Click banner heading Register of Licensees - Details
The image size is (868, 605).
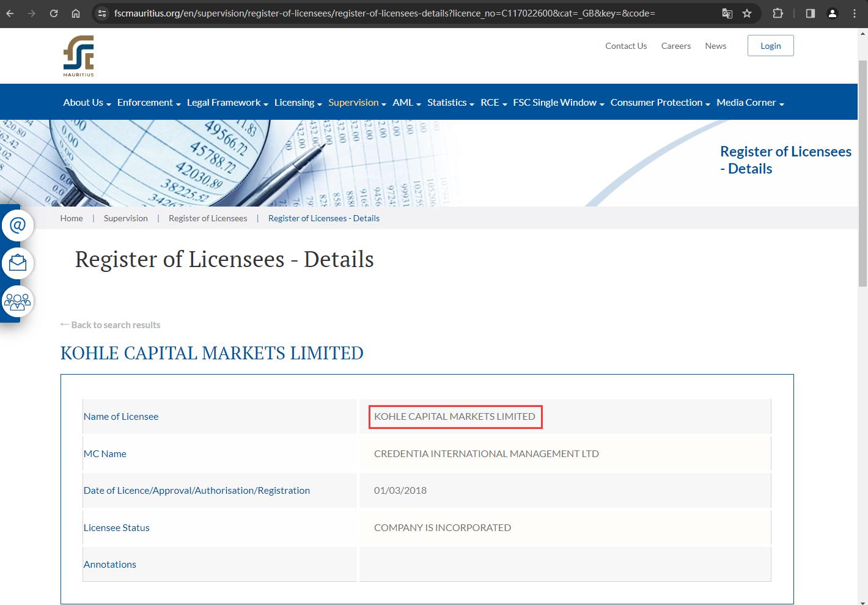tap(785, 160)
